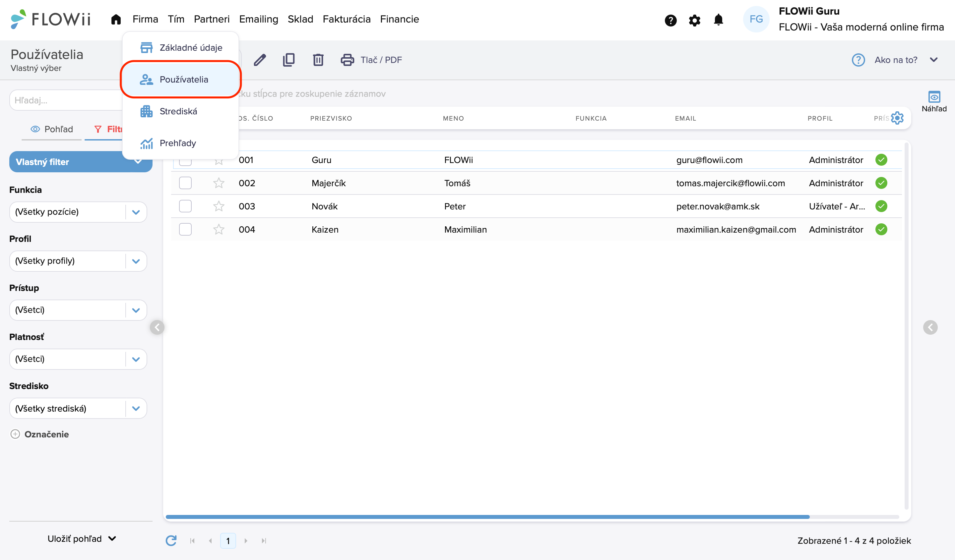Go to the first page arrow
Viewport: 955px width, 560px height.
coord(192,541)
